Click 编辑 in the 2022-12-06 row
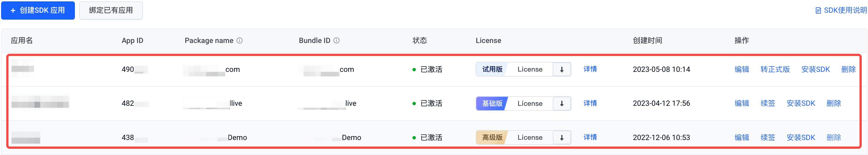The height and width of the screenshot is (155, 868). coord(742,137)
